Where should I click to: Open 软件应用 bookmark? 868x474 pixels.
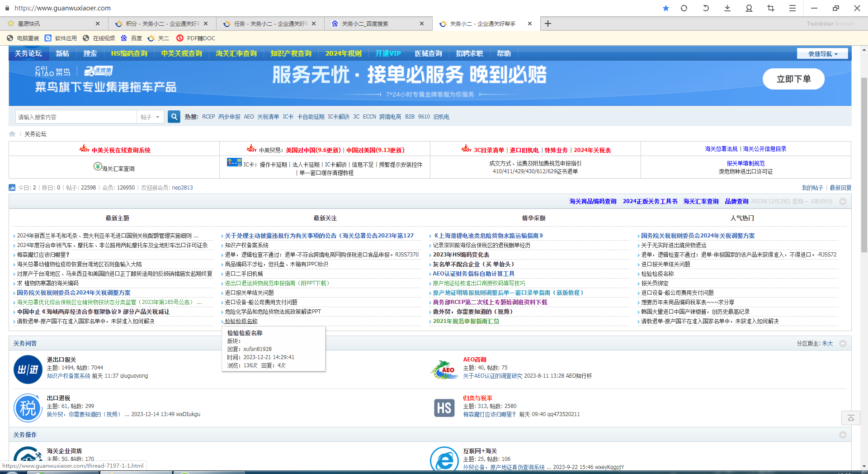61,38
